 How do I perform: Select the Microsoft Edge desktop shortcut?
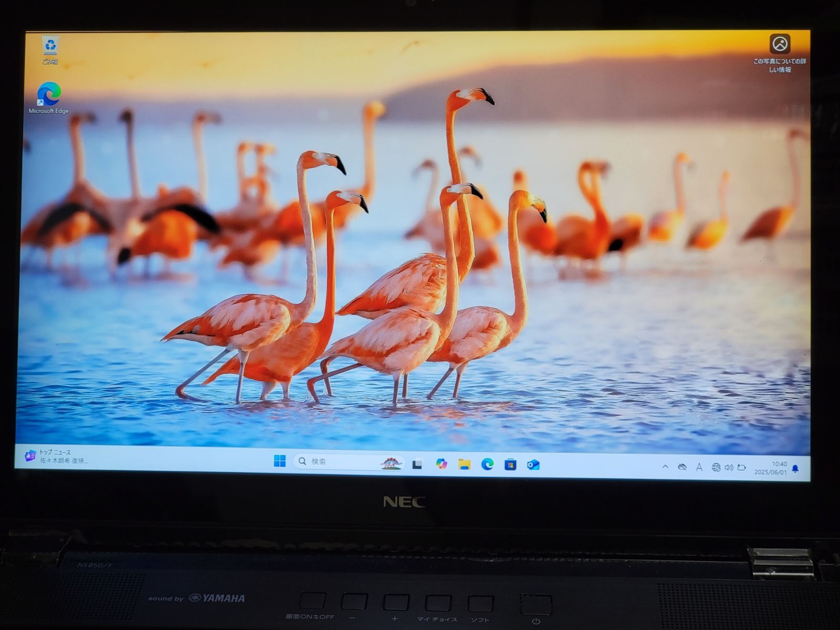click(x=49, y=99)
